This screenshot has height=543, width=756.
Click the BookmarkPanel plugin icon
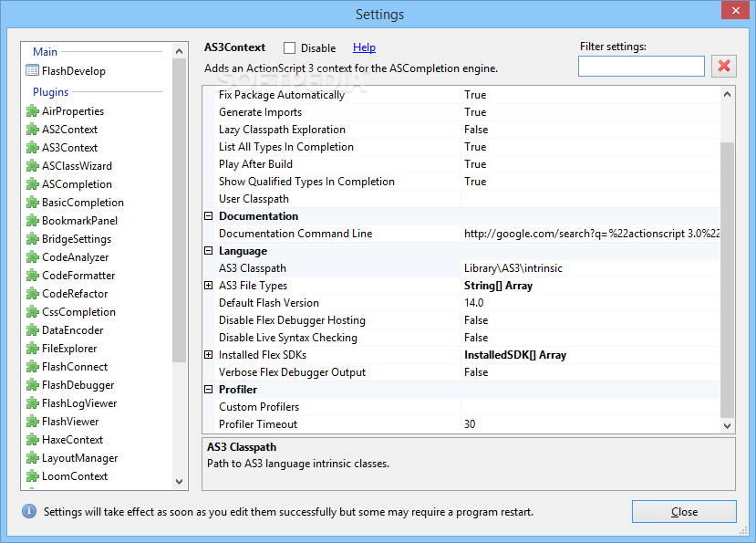(32, 221)
